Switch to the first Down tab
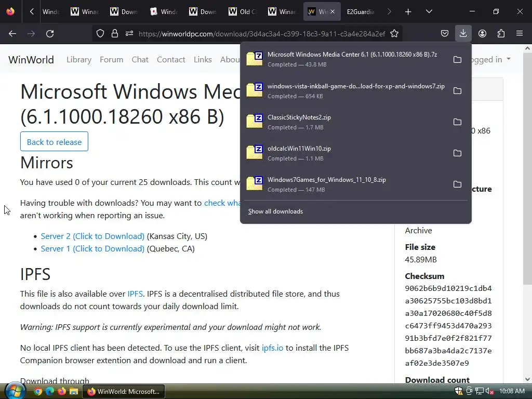The width and height of the screenshot is (532, 399). click(x=125, y=11)
